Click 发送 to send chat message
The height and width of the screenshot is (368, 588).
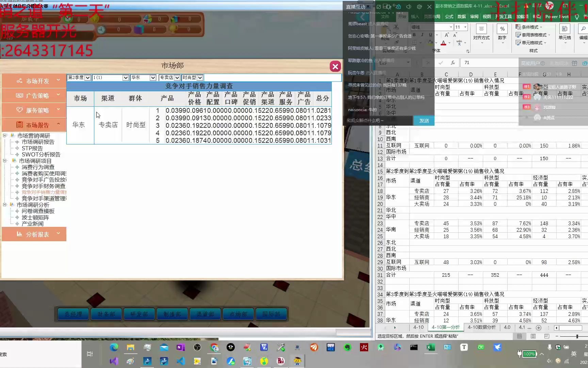424,121
